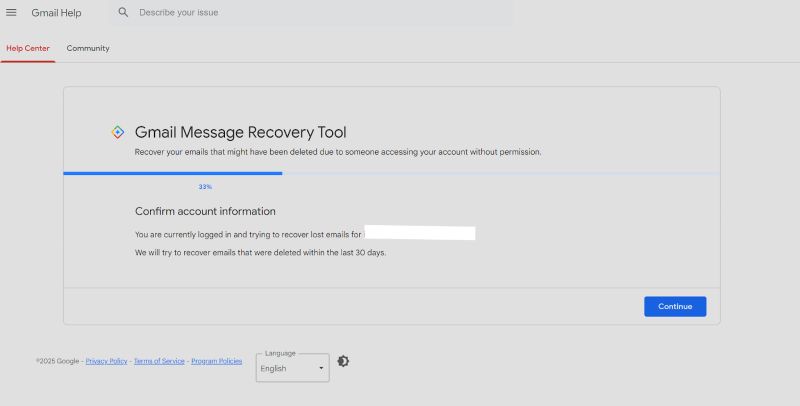This screenshot has width=800, height=406.
Task: Toggle dark mode brightness icon
Action: click(x=343, y=361)
